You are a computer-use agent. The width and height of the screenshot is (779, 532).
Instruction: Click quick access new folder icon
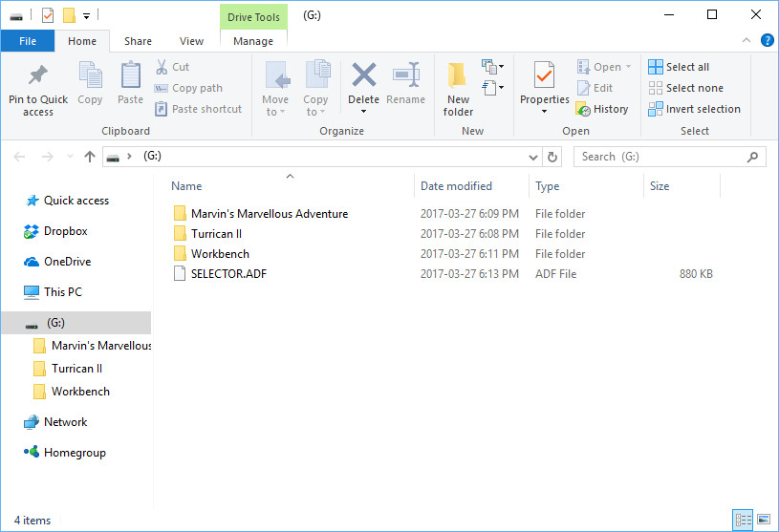click(69, 16)
